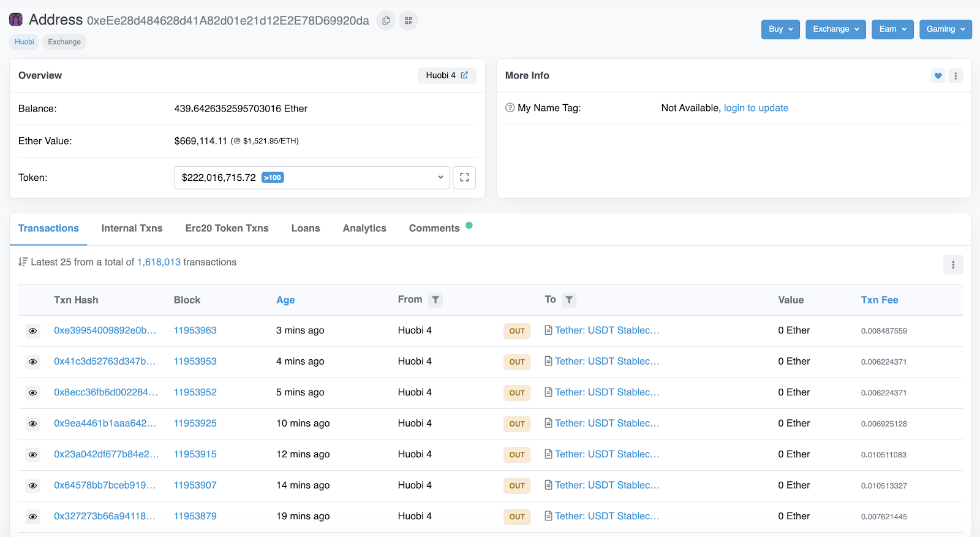Select txn fee 0.008487559
The width and height of the screenshot is (980, 537).
tap(884, 331)
